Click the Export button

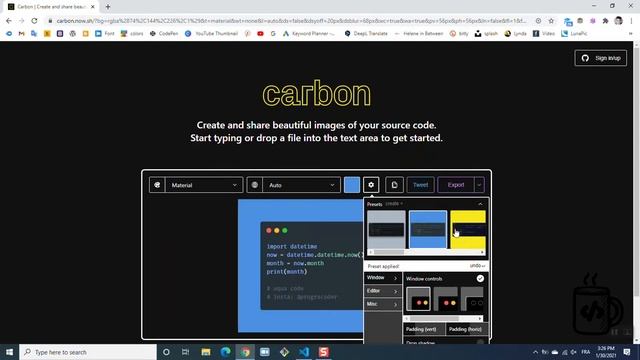pyautogui.click(x=456, y=185)
